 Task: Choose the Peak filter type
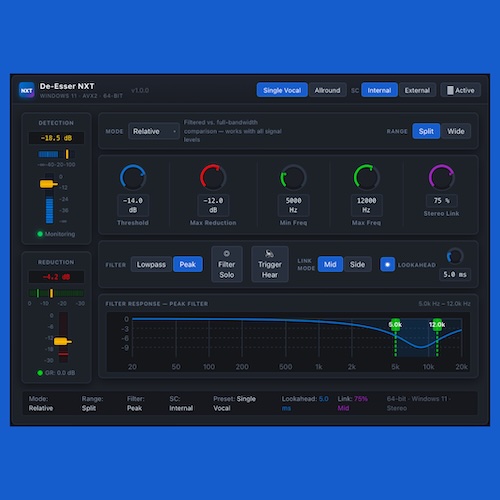click(188, 265)
